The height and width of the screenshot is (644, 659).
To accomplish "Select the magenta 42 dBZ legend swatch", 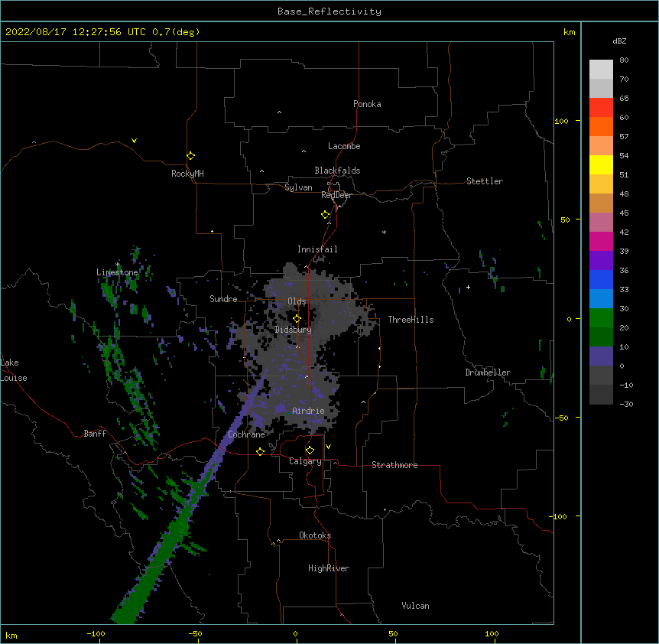I will pos(601,241).
